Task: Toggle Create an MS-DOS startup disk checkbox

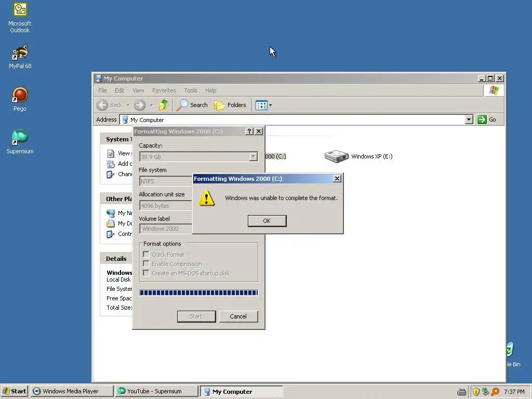Action: [x=146, y=273]
